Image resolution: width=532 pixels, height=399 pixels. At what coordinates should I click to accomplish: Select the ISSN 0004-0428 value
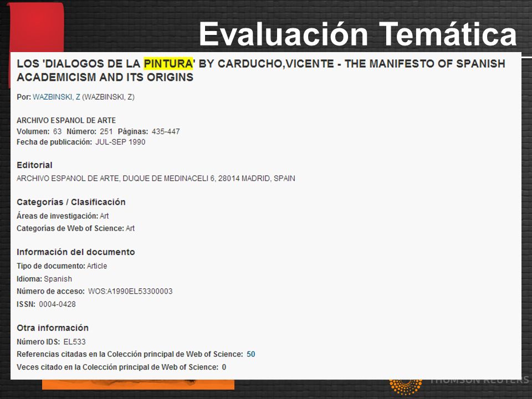pos(57,304)
